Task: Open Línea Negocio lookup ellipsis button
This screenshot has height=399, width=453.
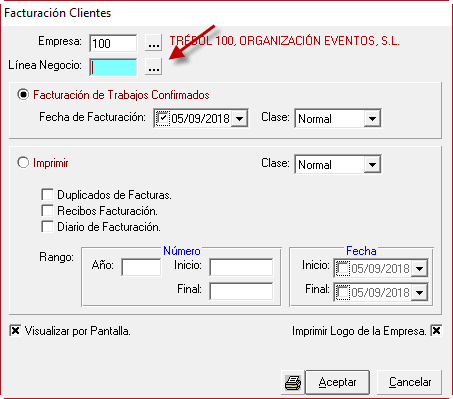Action: [x=153, y=66]
